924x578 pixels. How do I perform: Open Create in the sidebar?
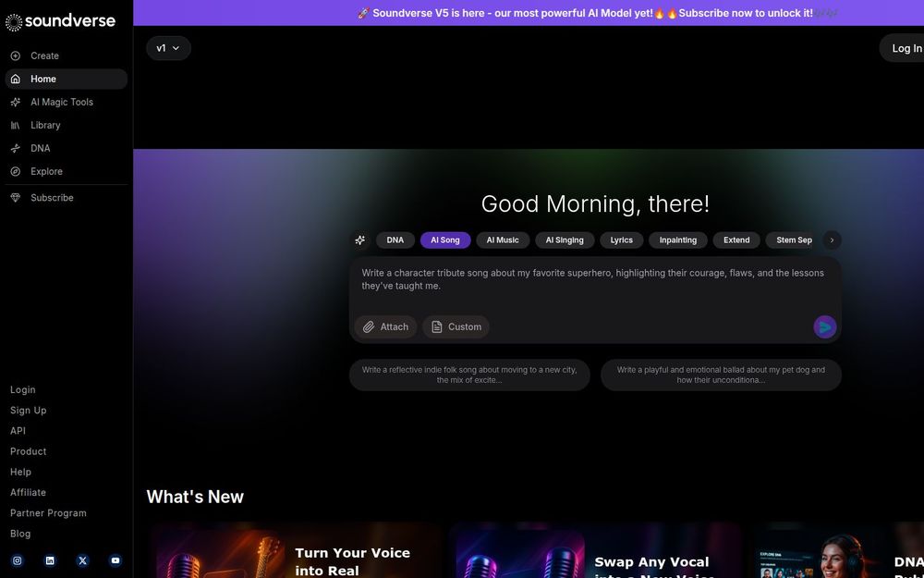[66, 55]
